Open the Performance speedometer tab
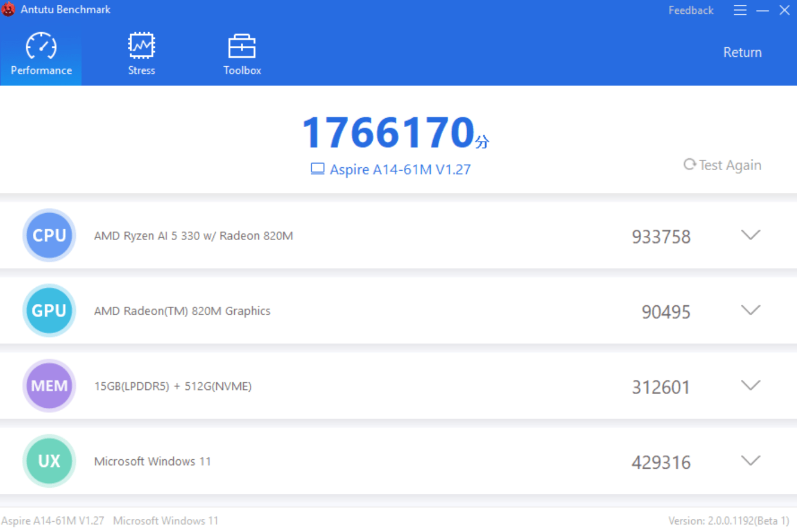The height and width of the screenshot is (532, 797). pyautogui.click(x=41, y=54)
